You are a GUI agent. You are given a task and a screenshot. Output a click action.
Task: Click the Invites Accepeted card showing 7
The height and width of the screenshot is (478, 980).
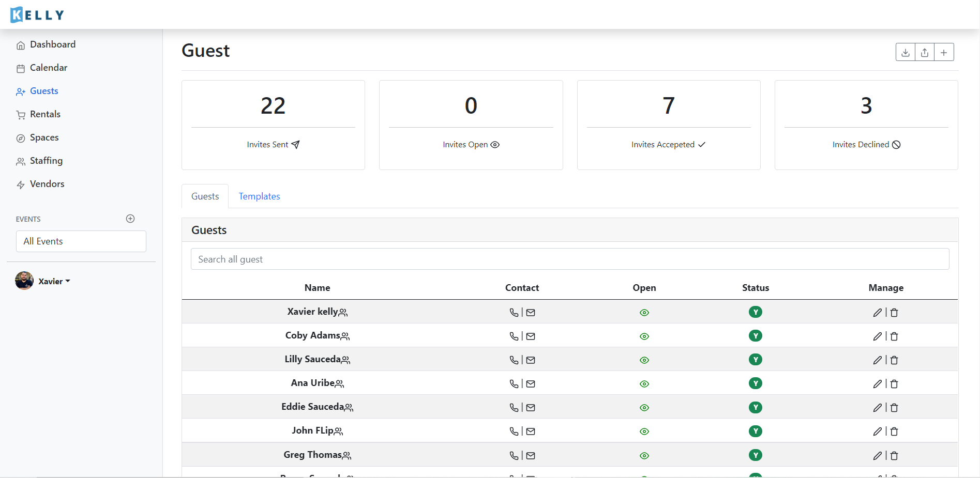[x=669, y=125]
